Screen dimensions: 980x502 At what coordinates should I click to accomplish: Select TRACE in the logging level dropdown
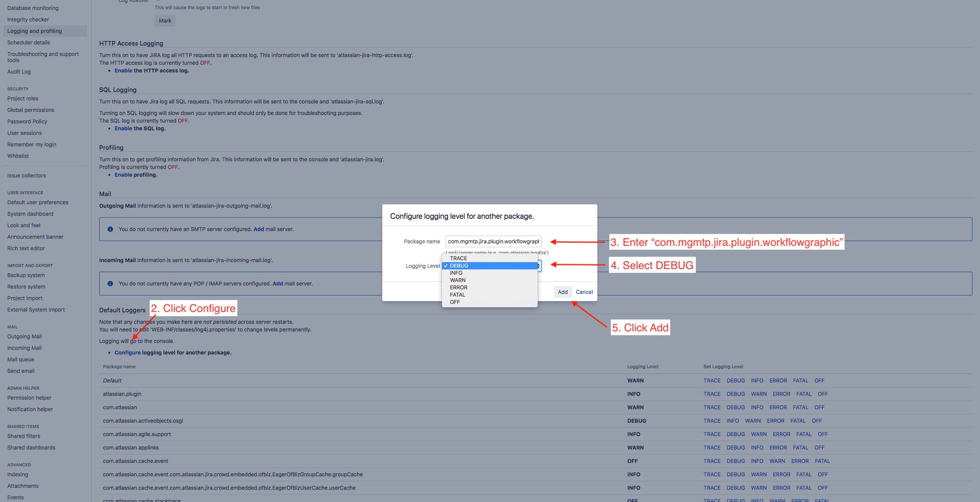pyautogui.click(x=458, y=258)
